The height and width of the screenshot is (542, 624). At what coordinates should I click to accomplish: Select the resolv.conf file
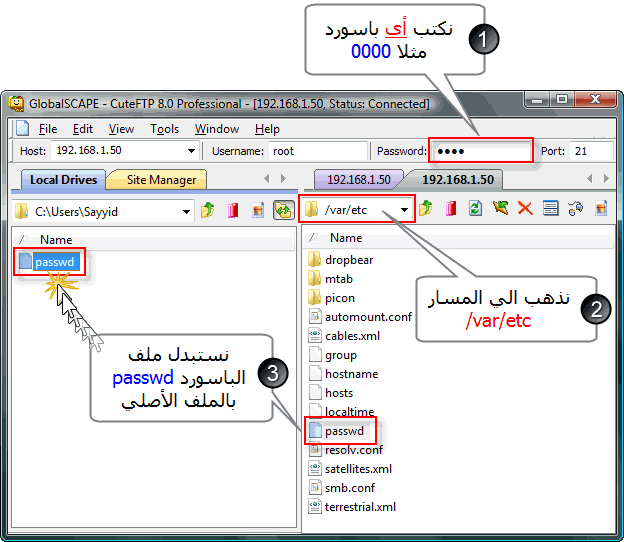click(345, 450)
